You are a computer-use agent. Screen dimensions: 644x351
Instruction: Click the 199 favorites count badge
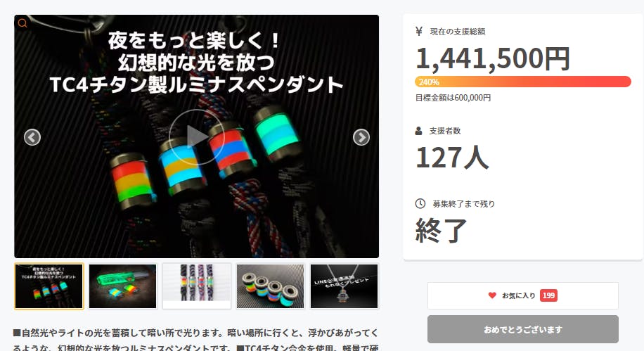click(548, 295)
